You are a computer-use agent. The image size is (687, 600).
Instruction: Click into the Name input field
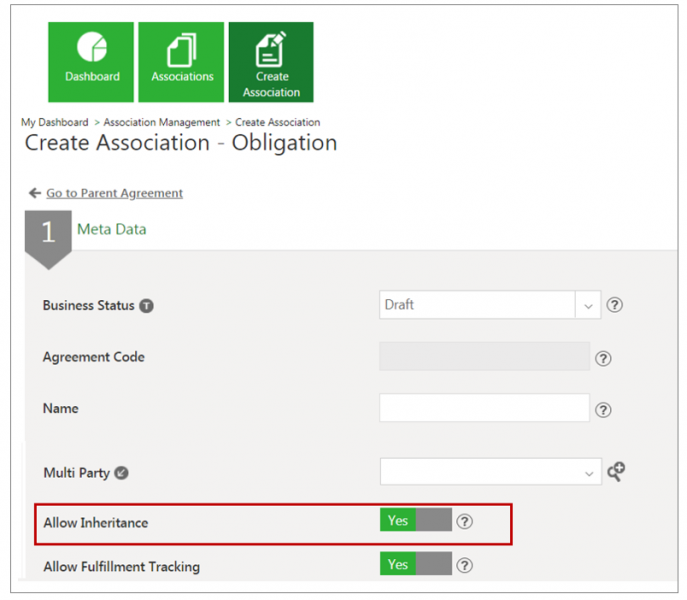pos(484,408)
